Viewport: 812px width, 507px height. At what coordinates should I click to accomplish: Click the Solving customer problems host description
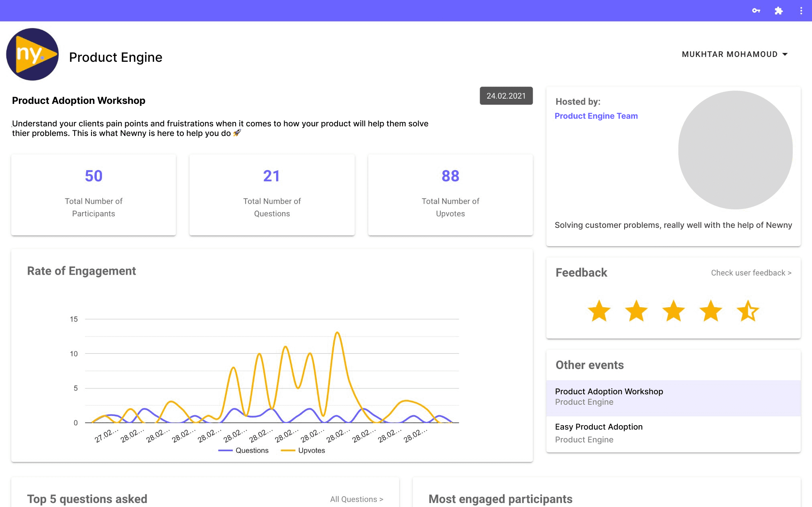click(673, 225)
